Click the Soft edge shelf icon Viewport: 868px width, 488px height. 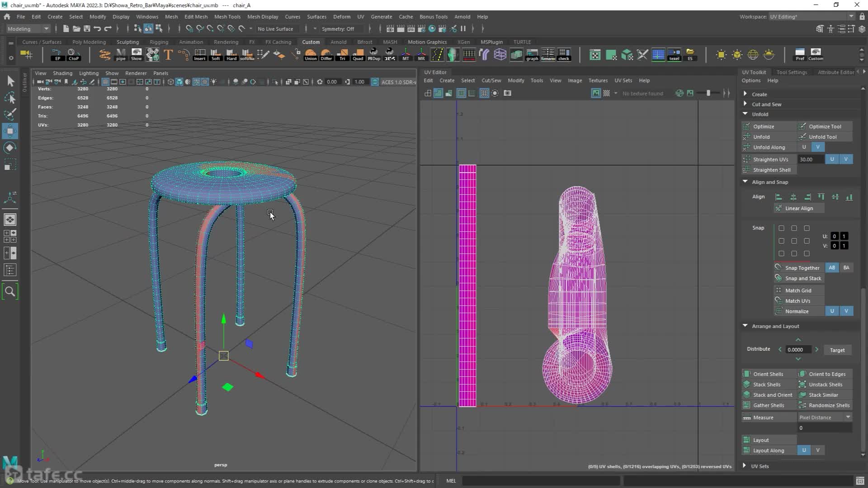pos(216,55)
